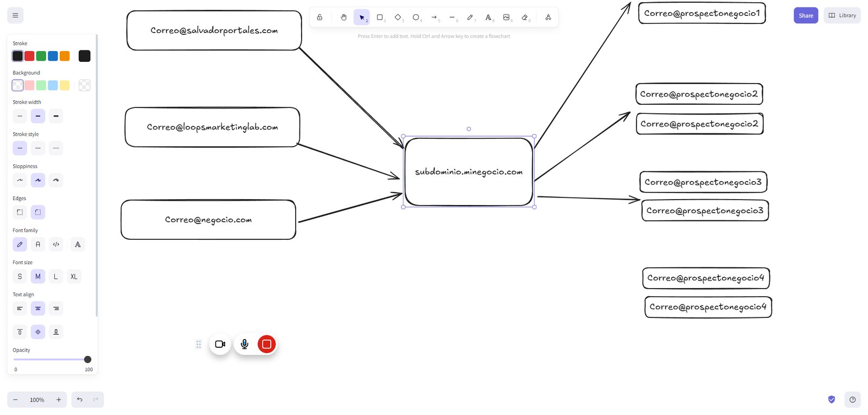Select font size XL
Viewport: 868px width, 415px height.
tap(74, 277)
